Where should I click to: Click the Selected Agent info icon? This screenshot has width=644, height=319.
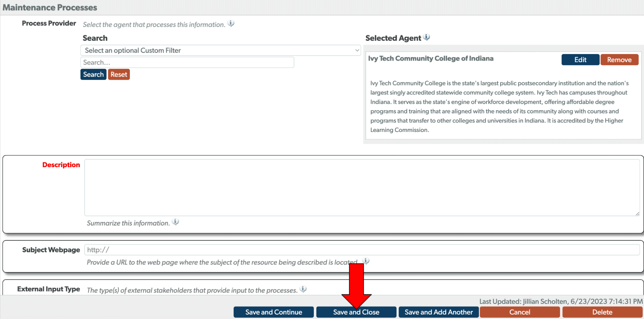point(427,37)
